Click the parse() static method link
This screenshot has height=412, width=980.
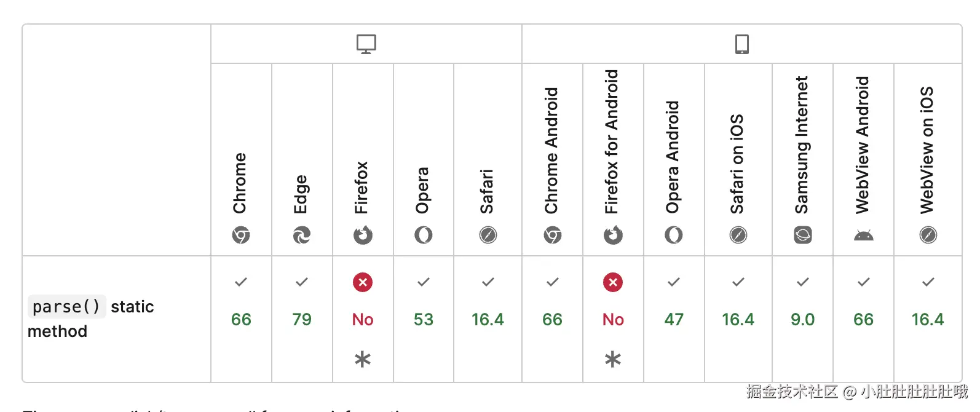click(66, 307)
